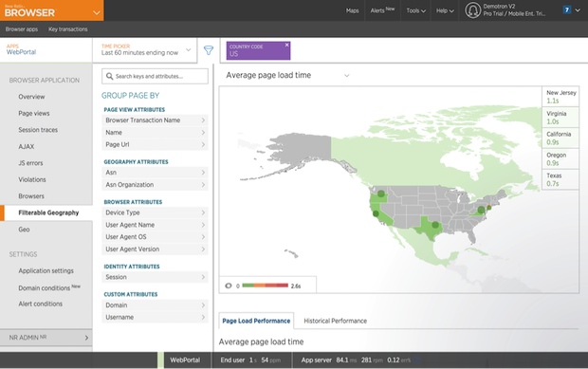Group page by User Agent Name

155,225
